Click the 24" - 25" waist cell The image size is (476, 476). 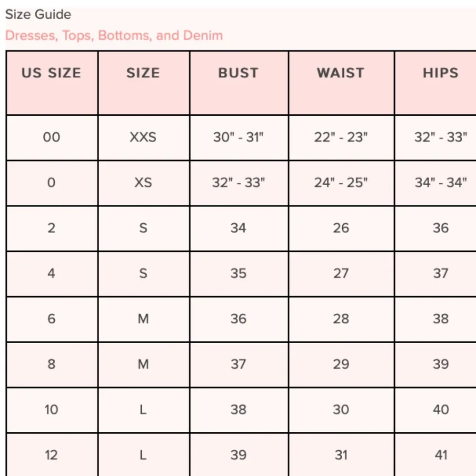pos(341,183)
